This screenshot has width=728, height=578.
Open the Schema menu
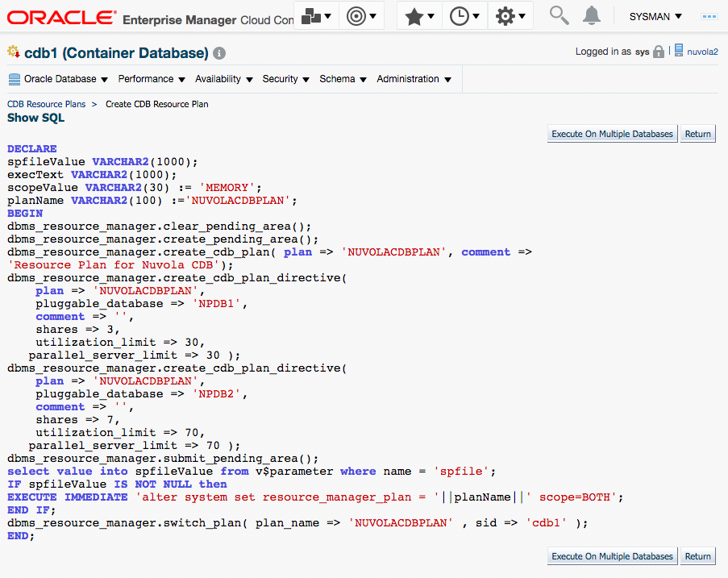pos(343,79)
